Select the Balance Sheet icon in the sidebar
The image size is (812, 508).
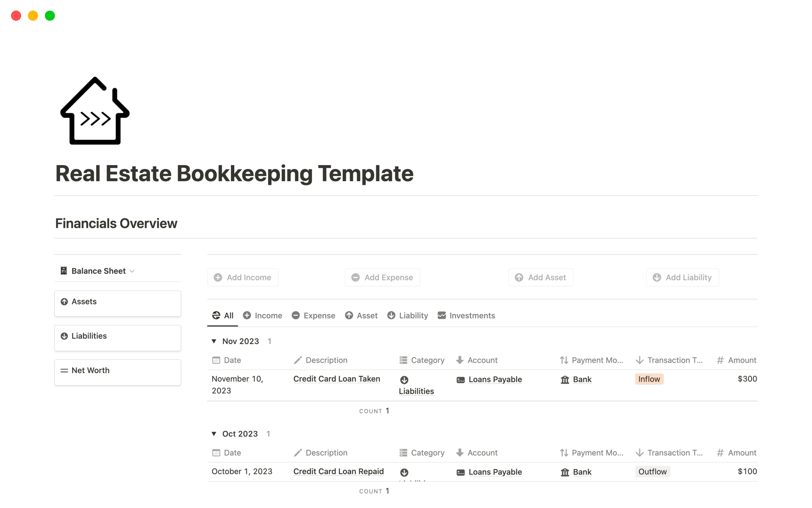(64, 271)
